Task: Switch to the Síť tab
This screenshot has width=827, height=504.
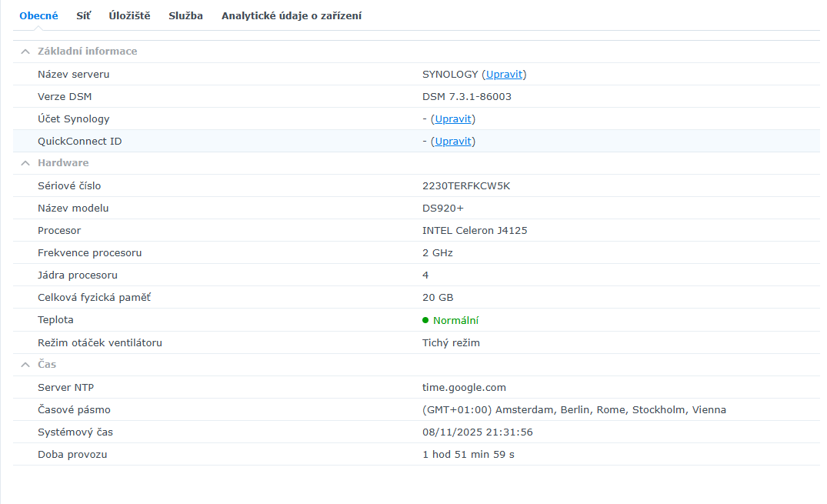Action: tap(83, 15)
